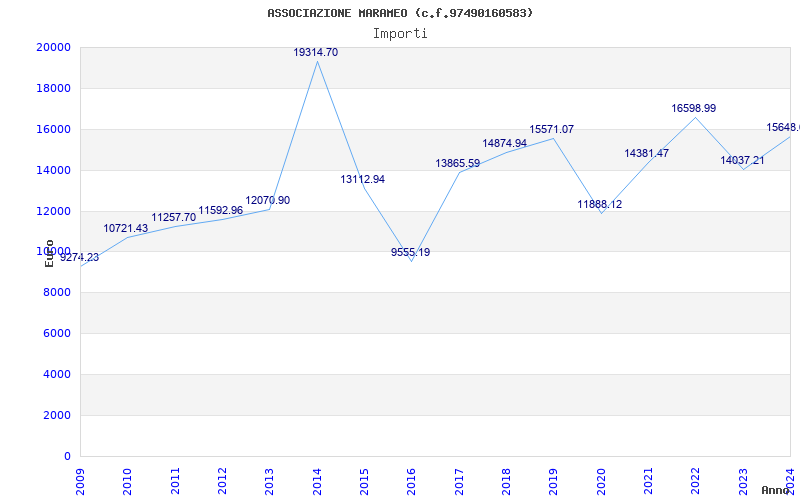Click the data label 13112.94
Image resolution: width=800 pixels, height=500 pixels.
click(362, 180)
